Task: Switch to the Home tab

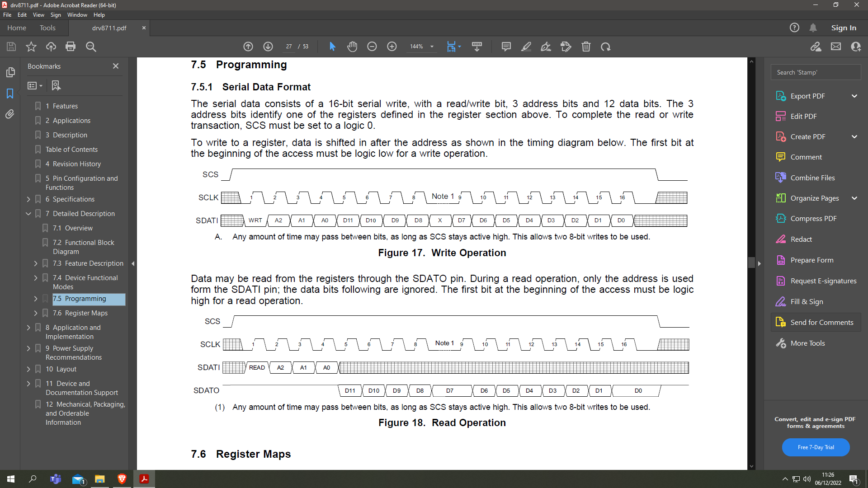Action: click(x=17, y=28)
